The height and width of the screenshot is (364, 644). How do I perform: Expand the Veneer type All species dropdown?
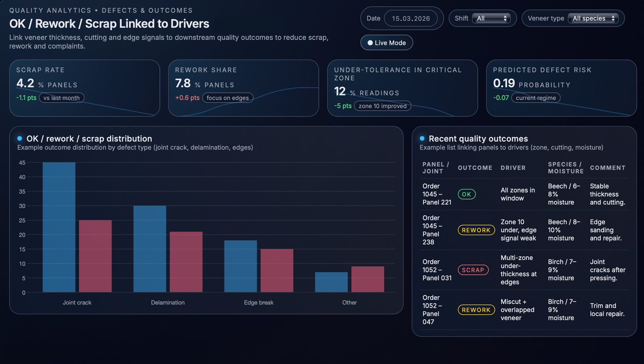(x=593, y=18)
